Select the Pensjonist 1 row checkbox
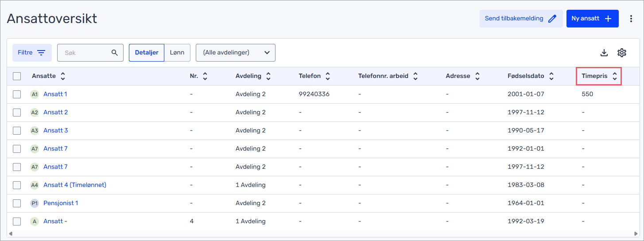This screenshot has height=241, width=644. [x=17, y=203]
